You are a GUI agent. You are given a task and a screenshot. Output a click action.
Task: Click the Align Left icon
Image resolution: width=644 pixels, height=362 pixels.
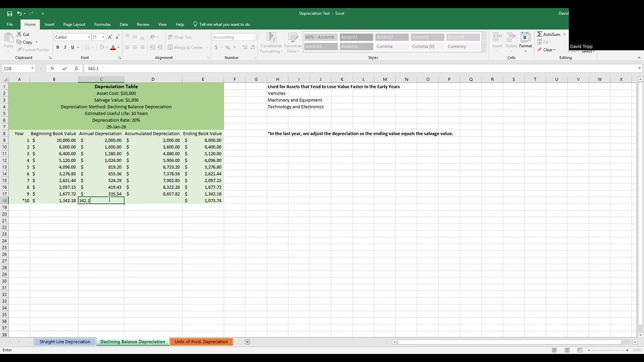(x=127, y=47)
